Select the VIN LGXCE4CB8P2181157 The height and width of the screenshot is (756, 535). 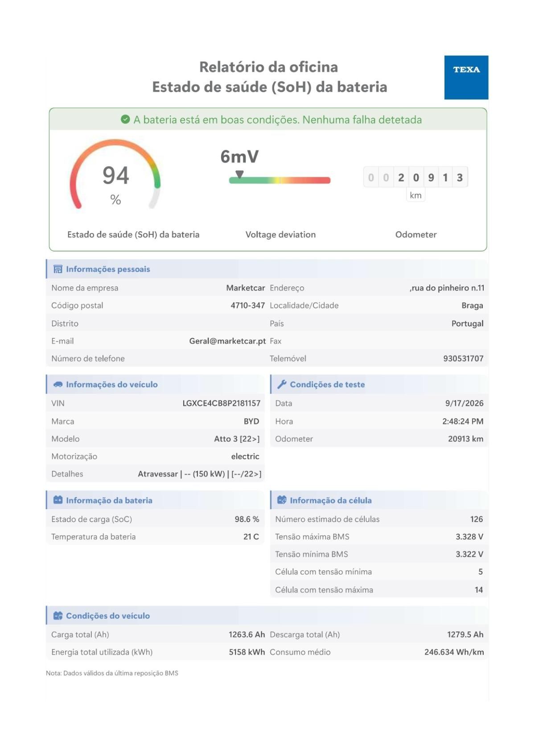[222, 403]
